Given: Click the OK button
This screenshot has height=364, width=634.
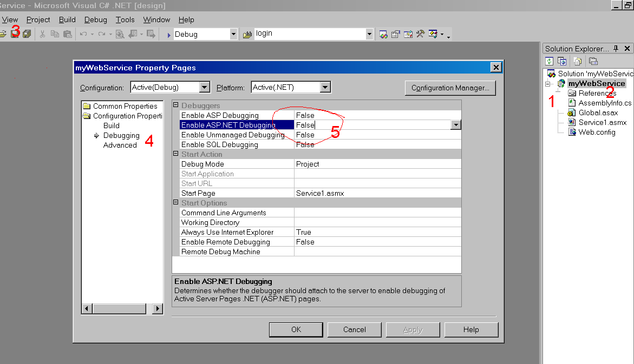Looking at the screenshot, I should coord(296,330).
